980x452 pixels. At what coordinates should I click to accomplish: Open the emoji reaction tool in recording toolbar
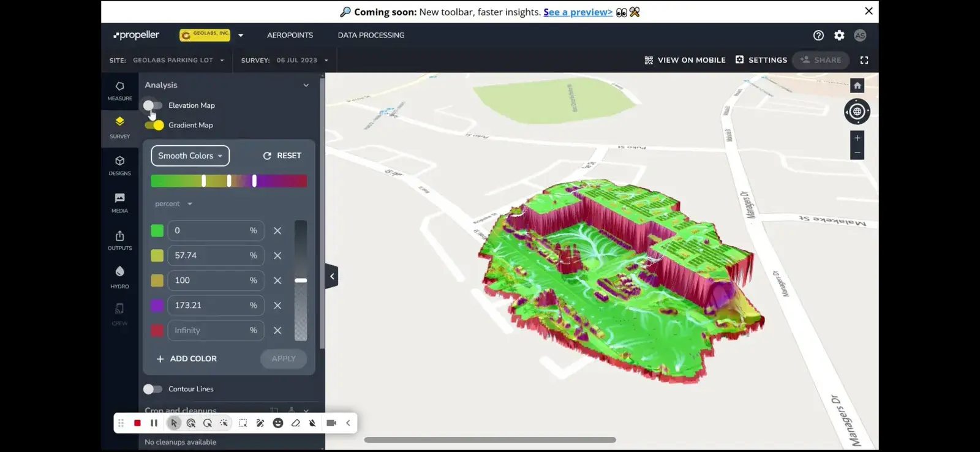pyautogui.click(x=278, y=423)
